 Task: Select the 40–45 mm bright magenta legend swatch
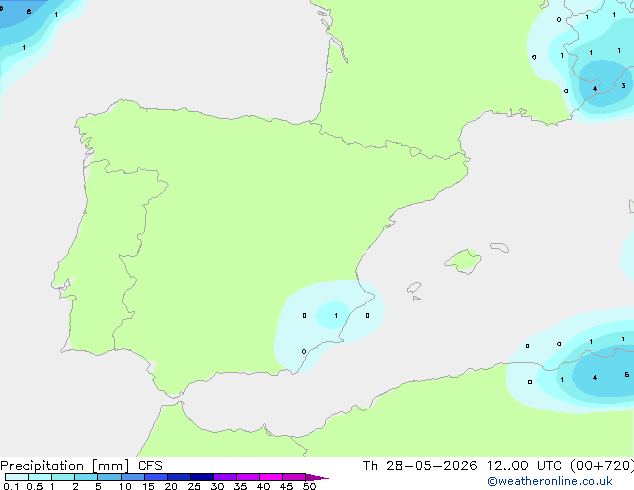point(271,477)
